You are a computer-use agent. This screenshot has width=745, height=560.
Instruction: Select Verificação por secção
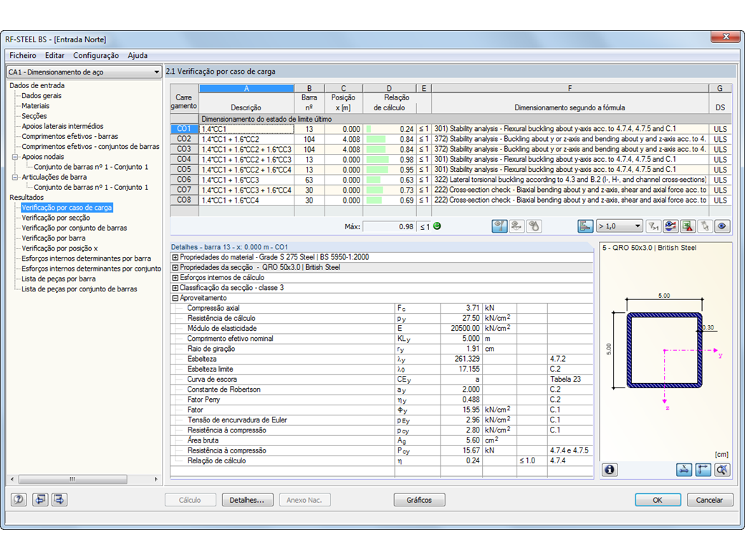(56, 218)
